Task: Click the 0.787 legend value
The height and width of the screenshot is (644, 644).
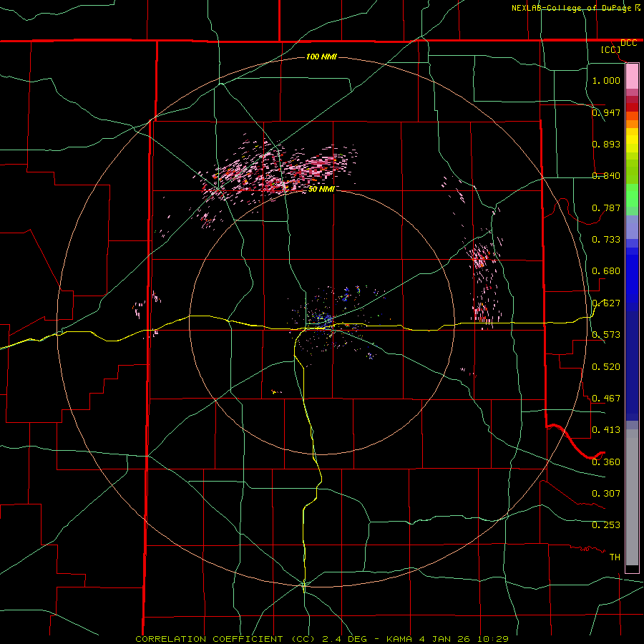Action: [x=606, y=208]
